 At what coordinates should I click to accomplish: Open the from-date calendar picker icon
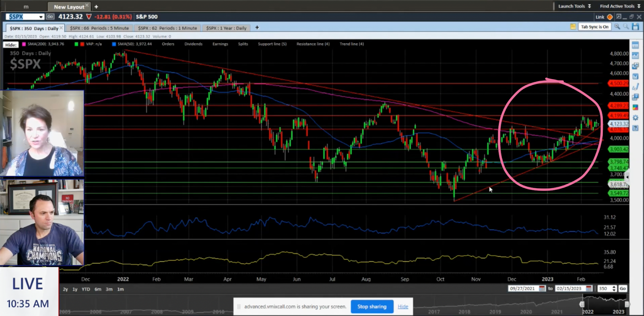pyautogui.click(x=542, y=289)
